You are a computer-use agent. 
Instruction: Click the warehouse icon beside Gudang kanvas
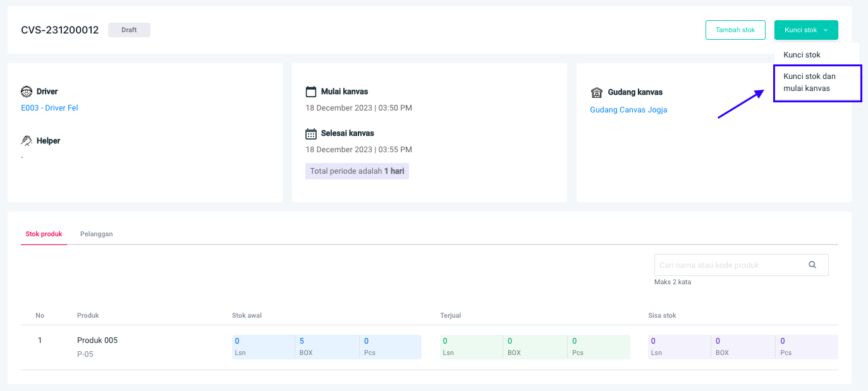(x=596, y=93)
